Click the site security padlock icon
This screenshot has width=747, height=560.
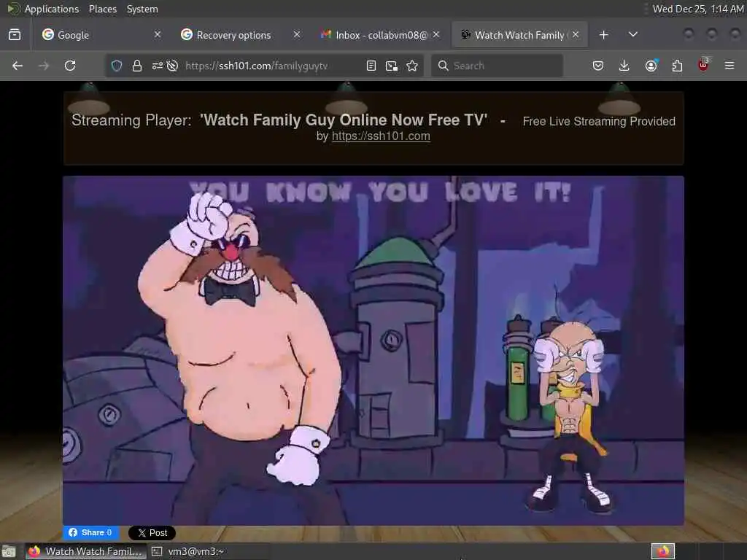click(x=137, y=66)
